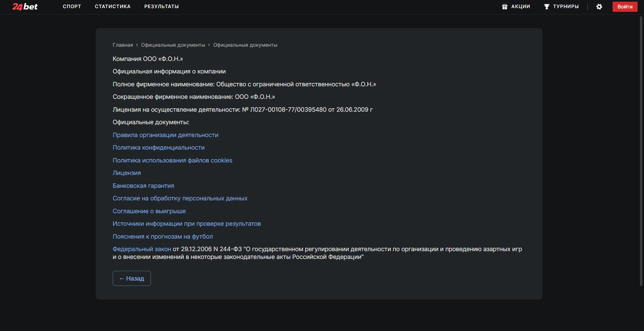Screen dimensions: 644x331
Task: Click the gift icon beside Акции
Action: click(x=505, y=7)
